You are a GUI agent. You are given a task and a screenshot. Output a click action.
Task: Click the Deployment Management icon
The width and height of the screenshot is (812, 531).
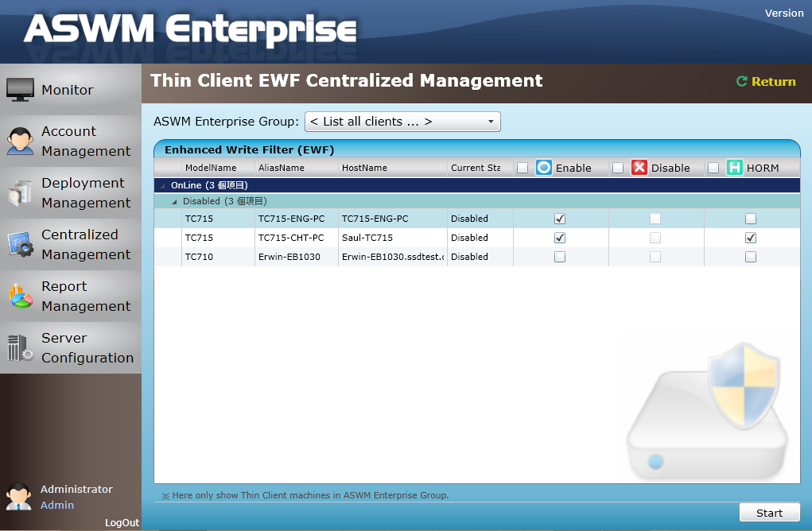click(20, 193)
